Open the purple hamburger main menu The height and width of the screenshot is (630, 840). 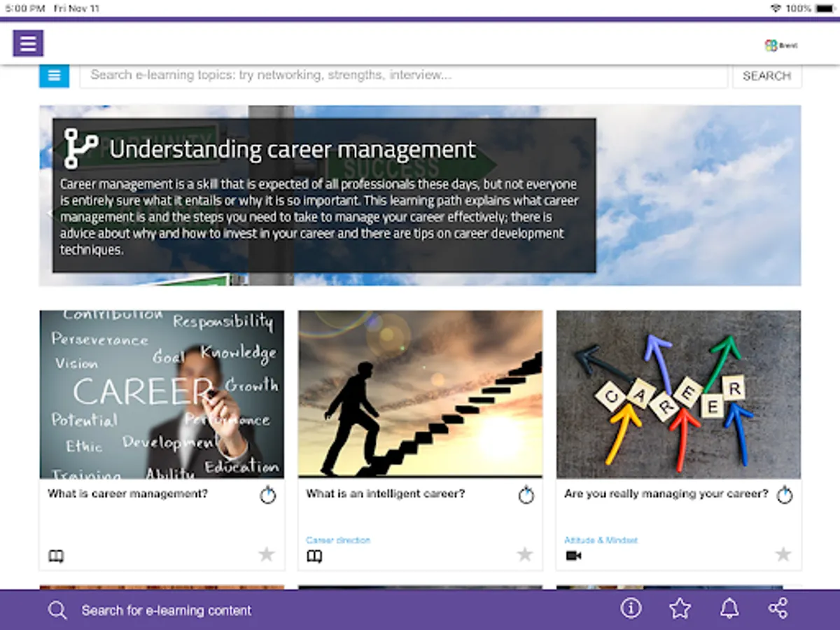coord(28,43)
